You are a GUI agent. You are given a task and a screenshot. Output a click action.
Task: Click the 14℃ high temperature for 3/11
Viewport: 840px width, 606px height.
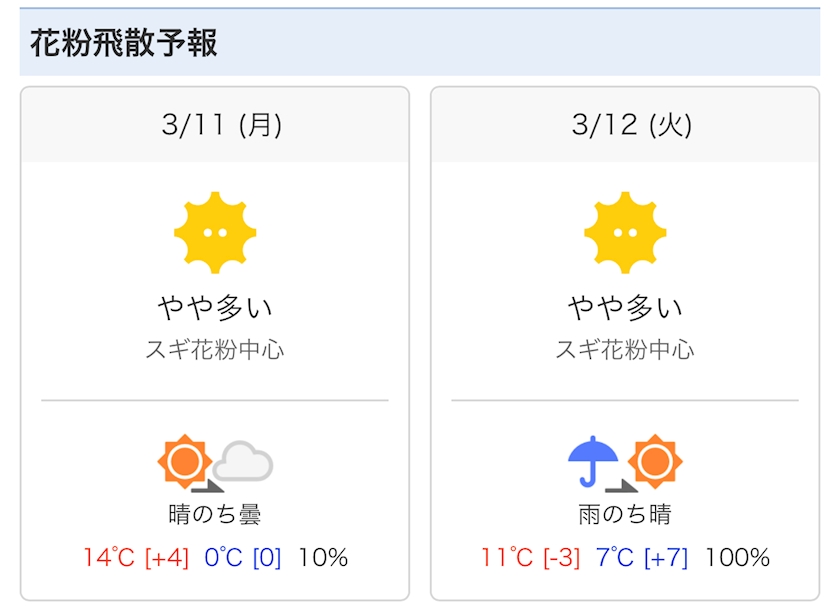108,558
